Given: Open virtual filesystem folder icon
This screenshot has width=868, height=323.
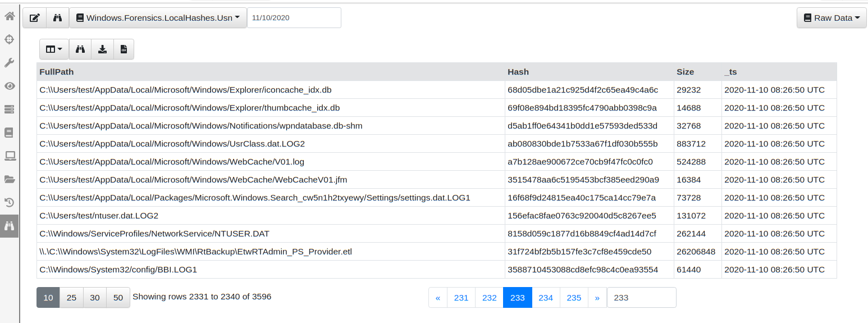Looking at the screenshot, I should tap(10, 179).
